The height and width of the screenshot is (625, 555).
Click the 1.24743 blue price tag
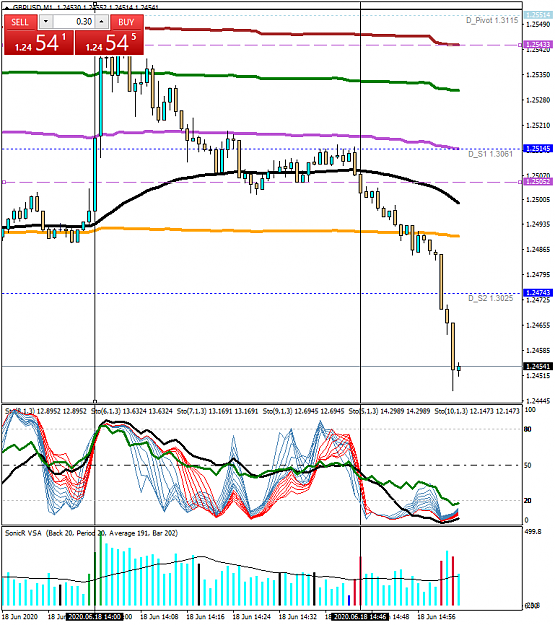[x=538, y=293]
